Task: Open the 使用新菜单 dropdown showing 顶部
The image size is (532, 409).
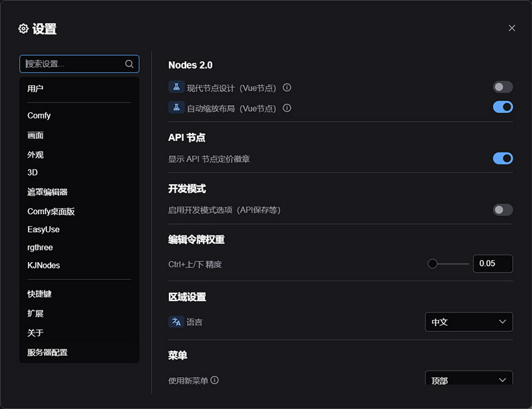Action: click(x=468, y=379)
